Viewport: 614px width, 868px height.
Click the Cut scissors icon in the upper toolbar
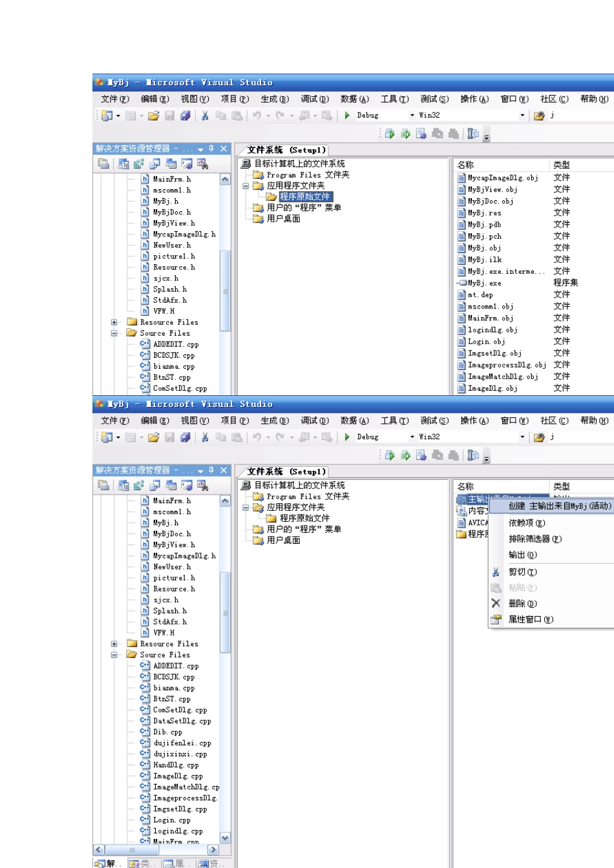tap(205, 116)
